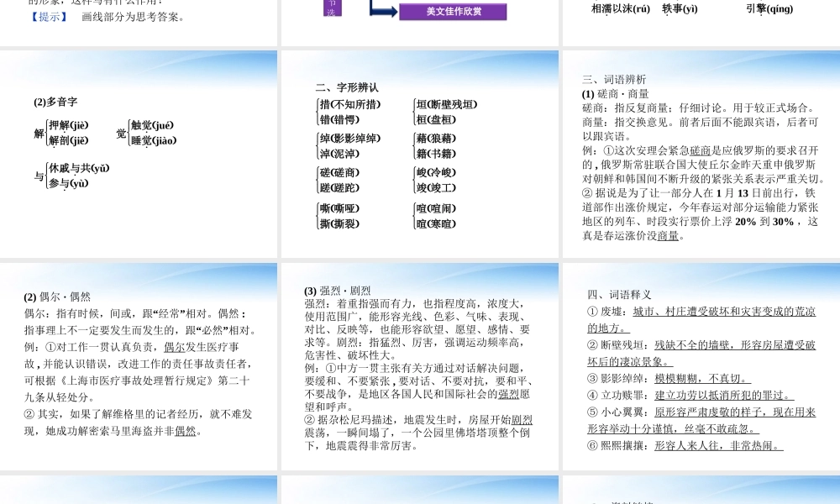Click the purple 美文佳作欣赏 button

[x=453, y=11]
